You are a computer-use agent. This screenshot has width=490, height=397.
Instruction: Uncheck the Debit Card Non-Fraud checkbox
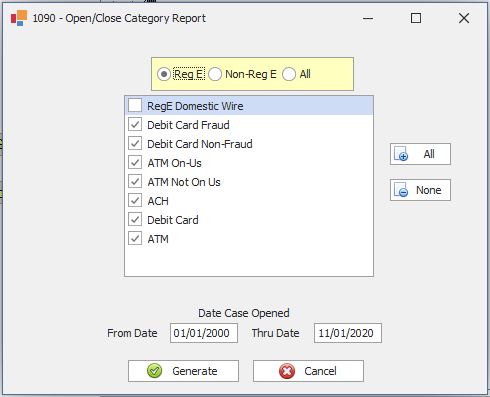click(135, 143)
